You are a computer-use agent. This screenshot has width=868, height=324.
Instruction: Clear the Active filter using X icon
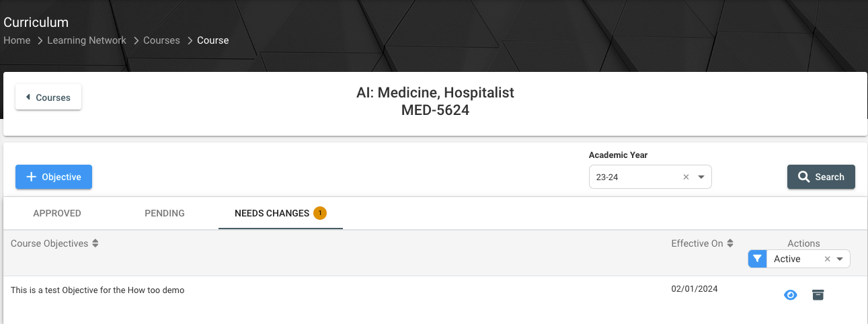pos(828,259)
